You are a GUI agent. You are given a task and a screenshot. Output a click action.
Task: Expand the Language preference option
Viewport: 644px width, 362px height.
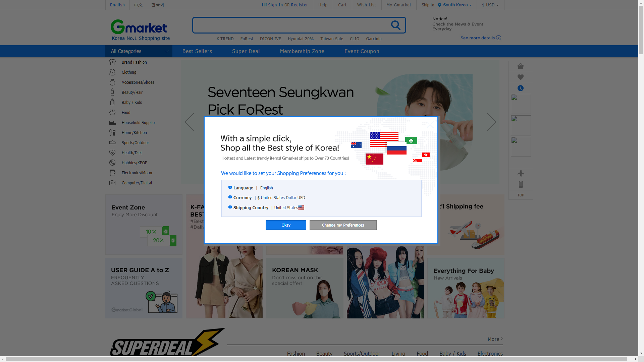click(230, 187)
